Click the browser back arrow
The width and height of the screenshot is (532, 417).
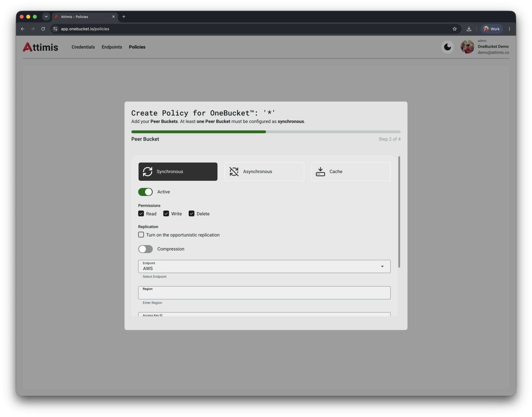(x=23, y=29)
